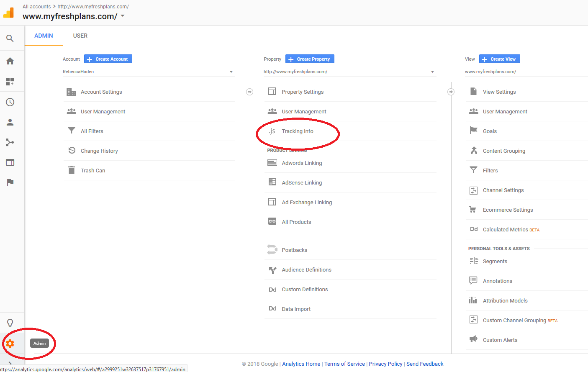The width and height of the screenshot is (588, 372).
Task: Click the arrow between Account and Property columns
Action: (x=250, y=92)
